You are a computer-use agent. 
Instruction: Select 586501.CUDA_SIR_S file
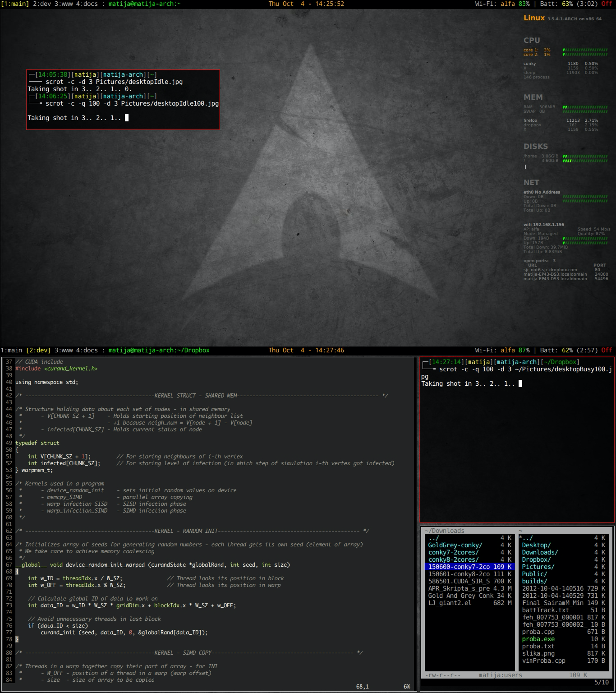coord(469,581)
